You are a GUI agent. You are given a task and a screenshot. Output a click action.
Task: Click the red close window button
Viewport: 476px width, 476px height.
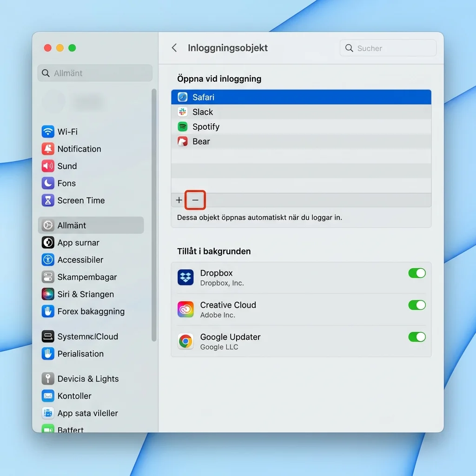[x=48, y=48]
